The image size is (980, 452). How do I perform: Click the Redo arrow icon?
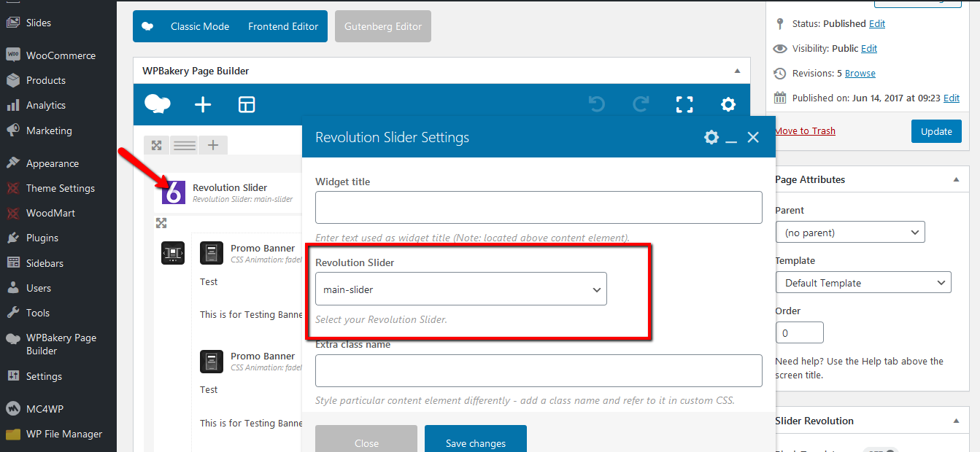coord(641,104)
